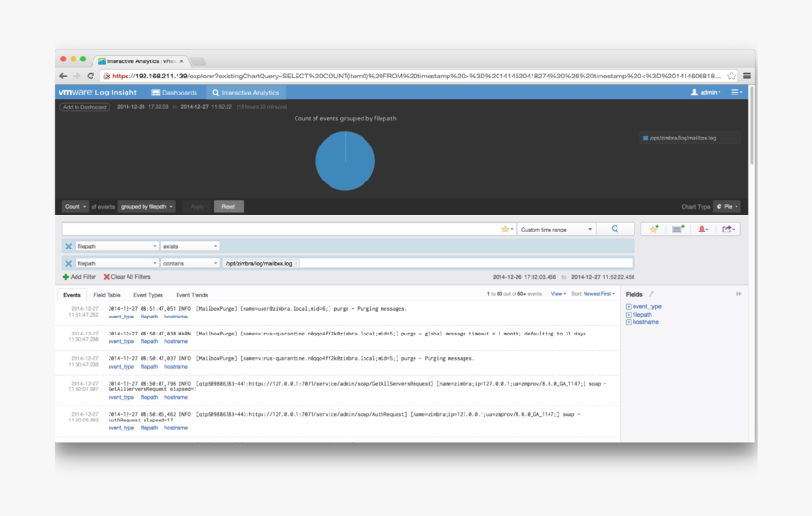This screenshot has height=516, width=812.
Task: Expand the filepath field in Fields panel
Action: click(628, 315)
